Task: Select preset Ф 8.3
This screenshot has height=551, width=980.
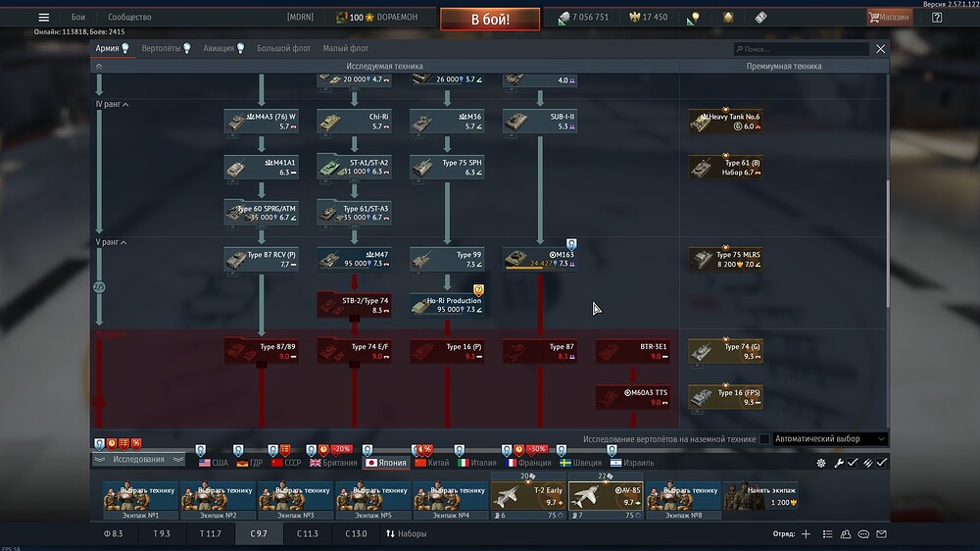Action: (x=113, y=534)
